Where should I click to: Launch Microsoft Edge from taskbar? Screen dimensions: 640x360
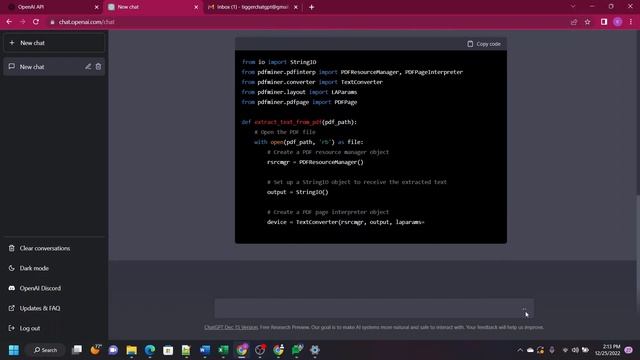point(150,350)
